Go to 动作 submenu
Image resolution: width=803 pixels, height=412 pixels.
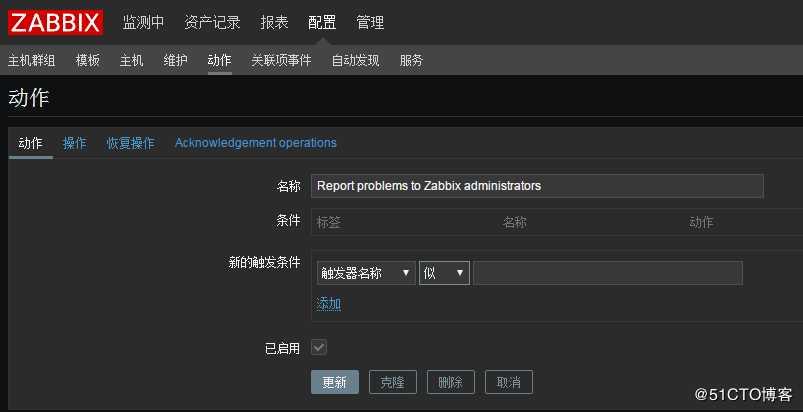(220, 60)
